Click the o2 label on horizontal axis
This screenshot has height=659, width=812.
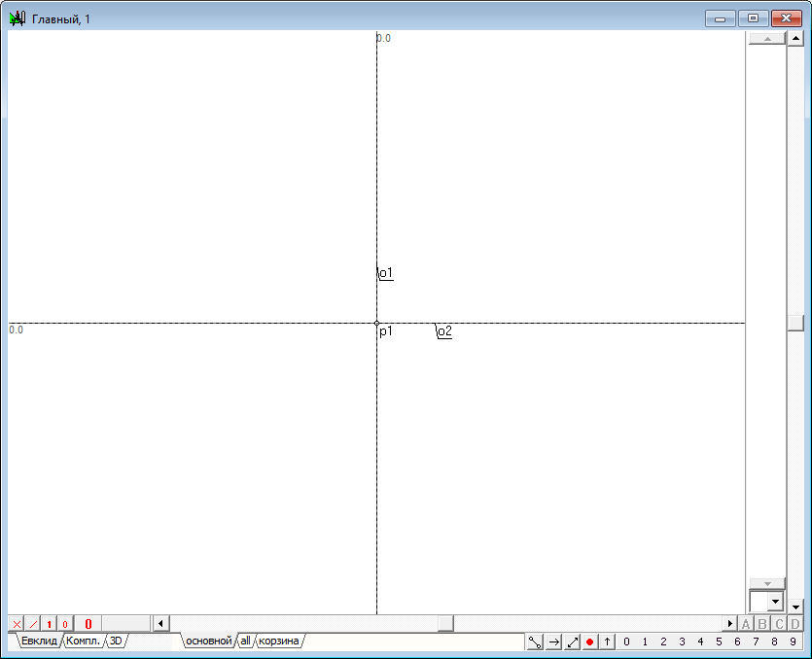[444, 331]
